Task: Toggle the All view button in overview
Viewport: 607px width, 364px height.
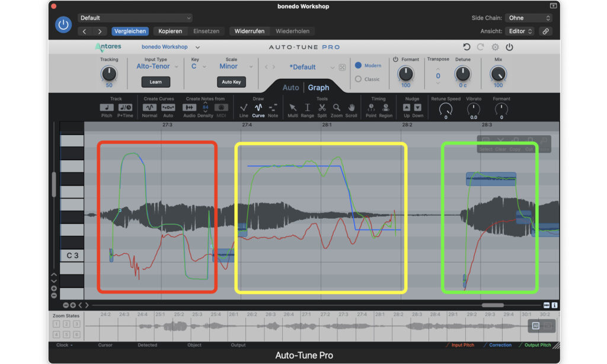Action: pyautogui.click(x=536, y=325)
